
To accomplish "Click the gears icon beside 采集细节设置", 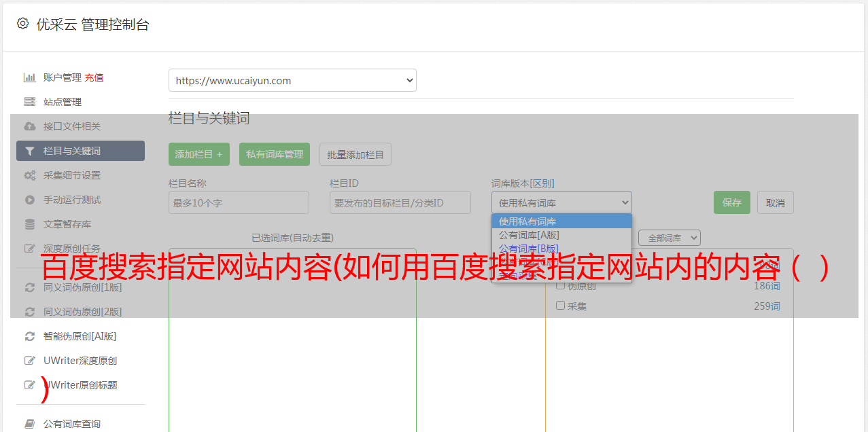I will pos(29,175).
